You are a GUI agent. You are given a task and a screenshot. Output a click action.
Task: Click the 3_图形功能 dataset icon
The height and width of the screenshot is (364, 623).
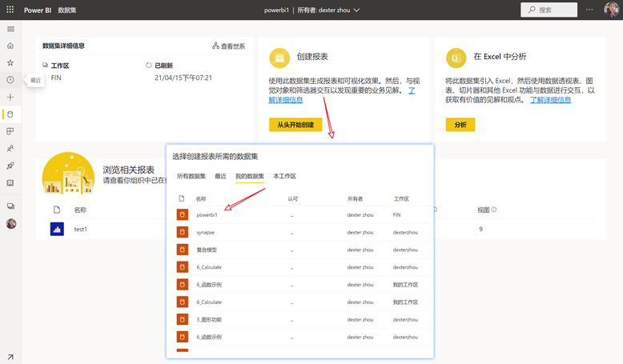pyautogui.click(x=183, y=319)
